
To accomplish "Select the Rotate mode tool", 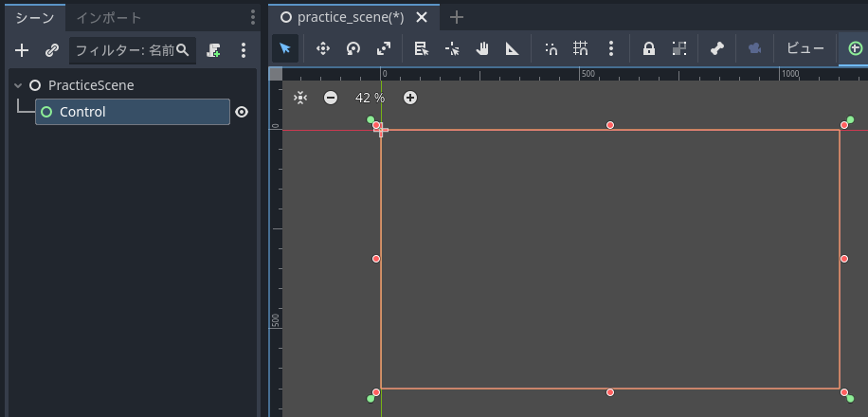I will pos(353,49).
